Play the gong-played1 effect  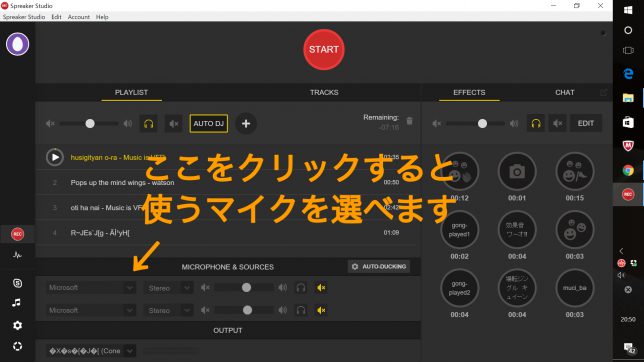pyautogui.click(x=459, y=230)
